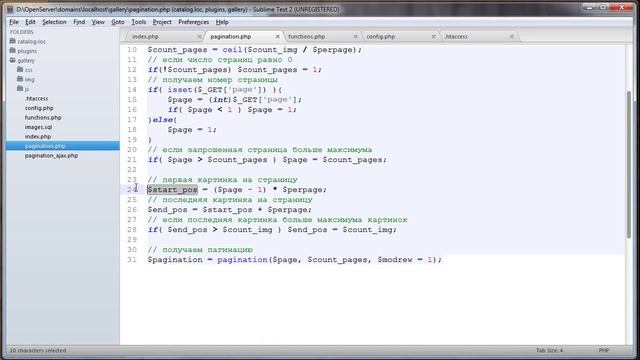Click line number 14 in gutter
Screen dimensions: 640x360
point(131,90)
